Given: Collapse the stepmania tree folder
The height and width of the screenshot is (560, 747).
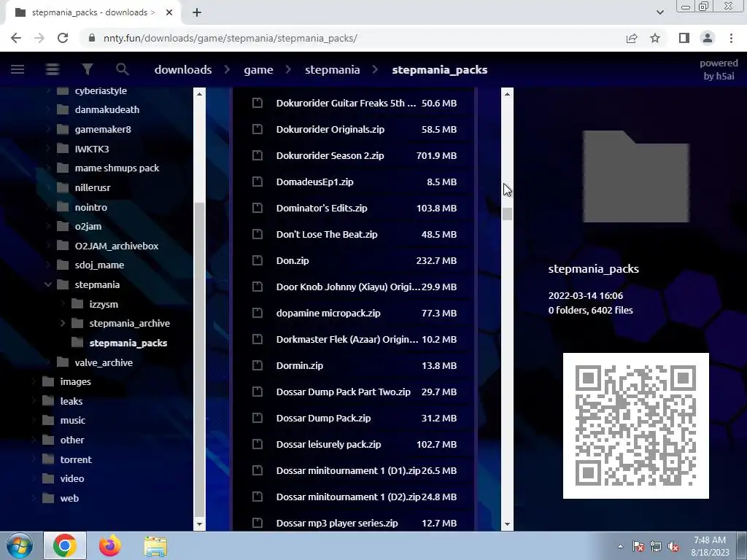Looking at the screenshot, I should [x=48, y=285].
